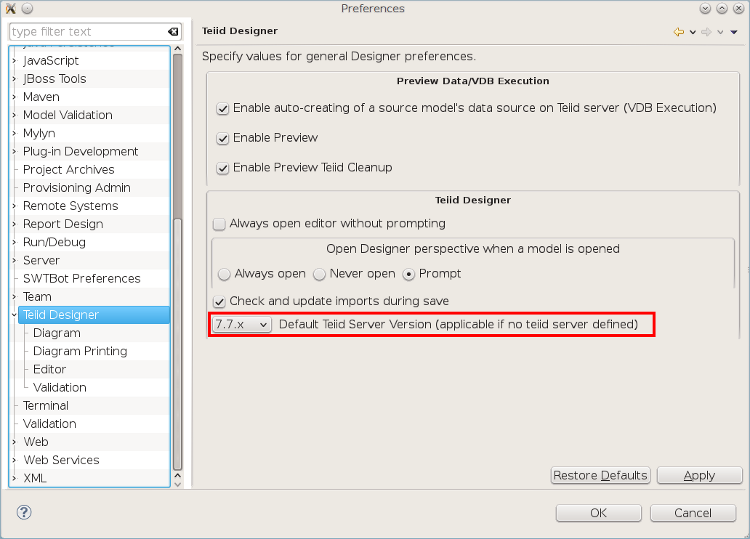
Task: Click the window menu button beside app icon
Action: tap(28, 8)
